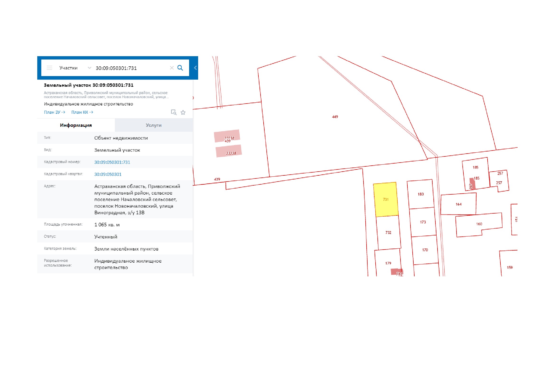555x392 pixels.
Task: Click the find-on-map icon beside star
Action: pos(173,112)
